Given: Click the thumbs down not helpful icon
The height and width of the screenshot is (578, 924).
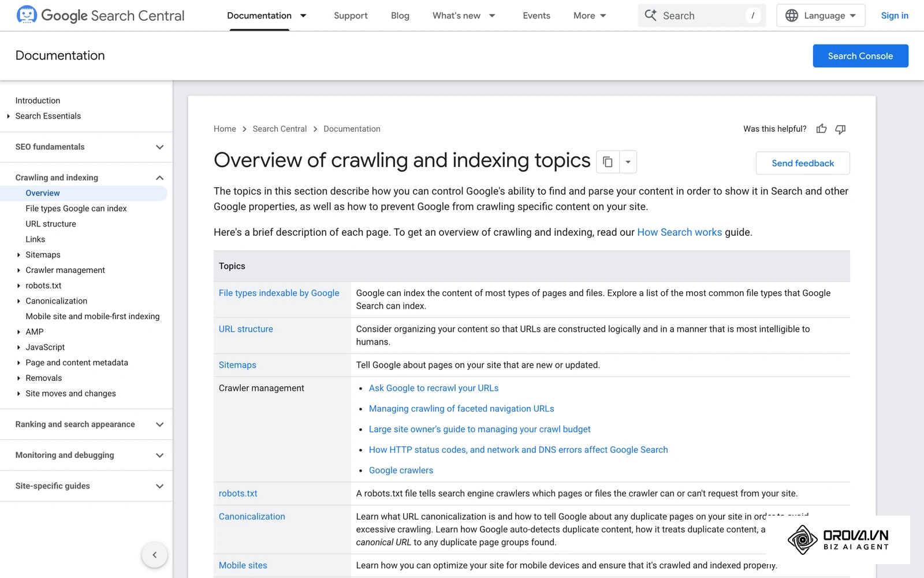Looking at the screenshot, I should (x=841, y=129).
